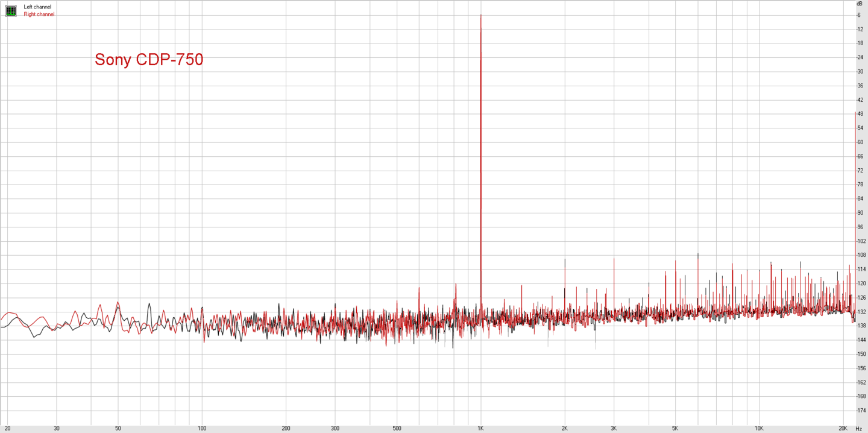Image resolution: width=868 pixels, height=433 pixels.
Task: Click the -90 dB axis label
Action: tap(860, 213)
